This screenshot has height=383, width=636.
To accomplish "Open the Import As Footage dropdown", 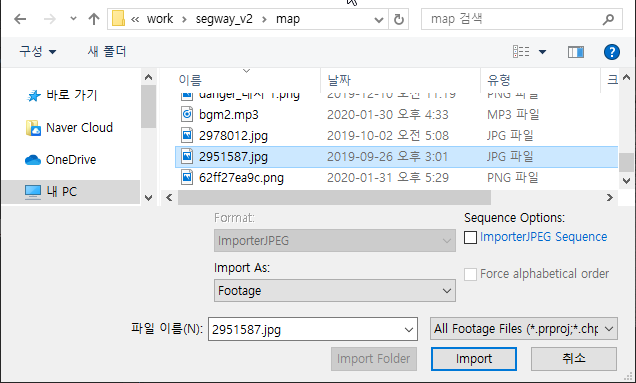I will click(335, 290).
